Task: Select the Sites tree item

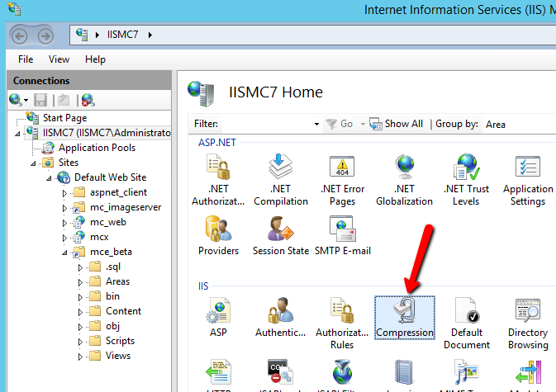Action: pyautogui.click(x=69, y=163)
